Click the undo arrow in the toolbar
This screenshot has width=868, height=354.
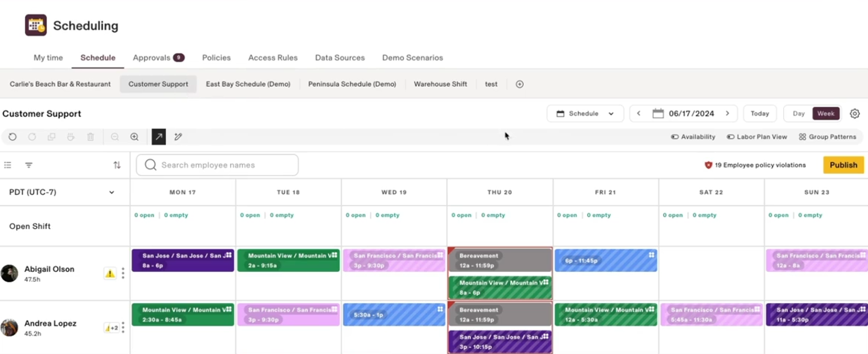(x=12, y=136)
